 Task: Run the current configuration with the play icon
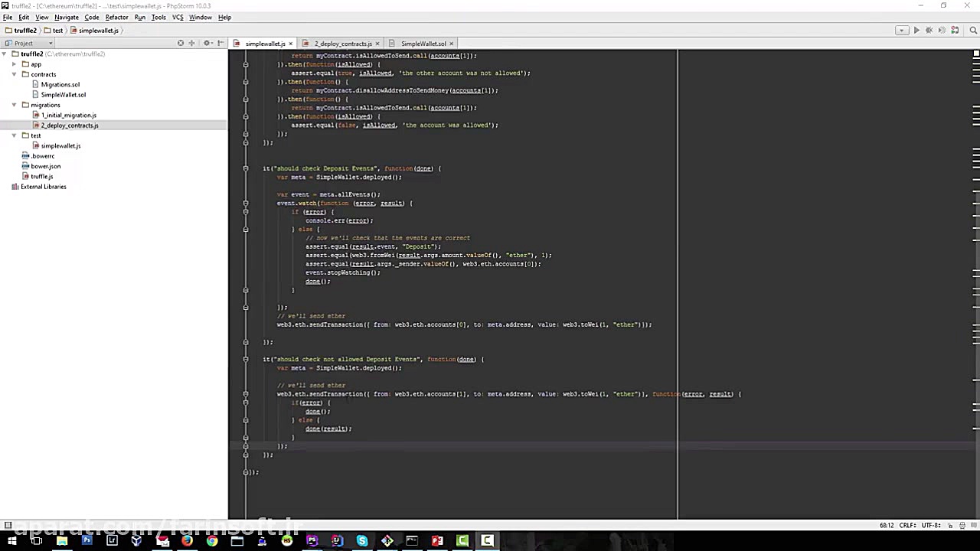tap(916, 30)
